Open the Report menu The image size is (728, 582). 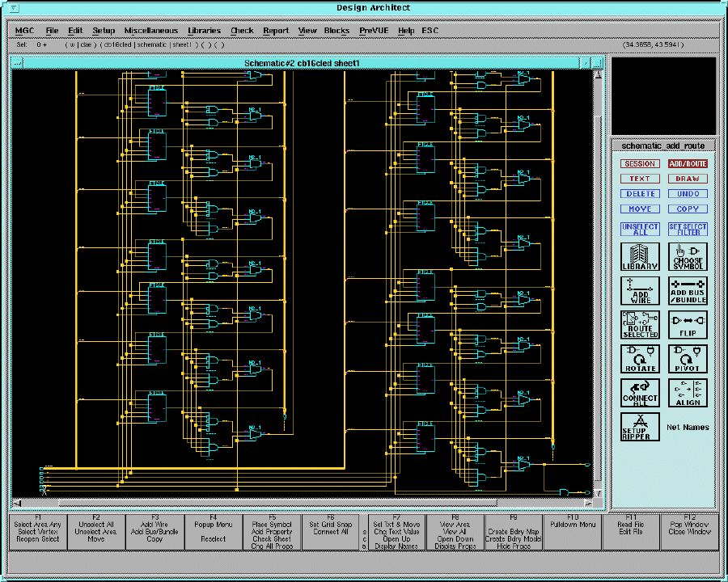[x=276, y=31]
